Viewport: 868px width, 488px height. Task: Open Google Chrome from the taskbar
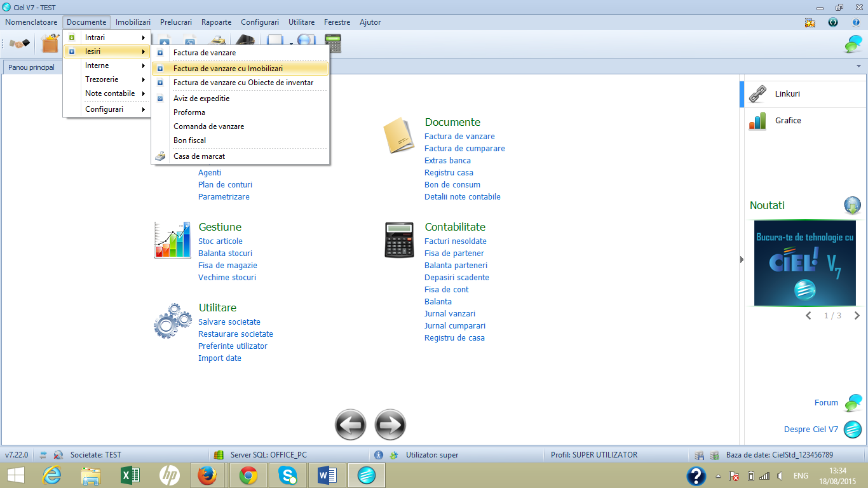(248, 475)
